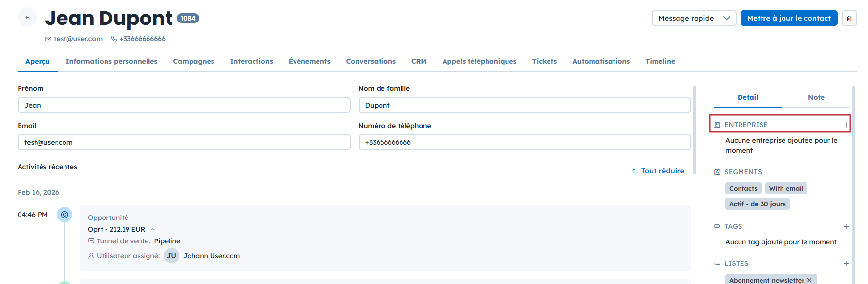Click the Actif - de 30 jours segment
868x284 pixels.
click(758, 204)
